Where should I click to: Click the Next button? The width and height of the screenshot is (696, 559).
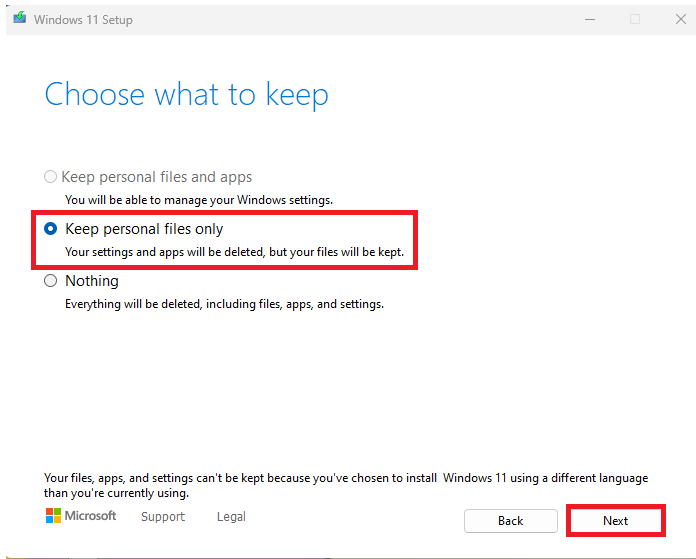(615, 520)
